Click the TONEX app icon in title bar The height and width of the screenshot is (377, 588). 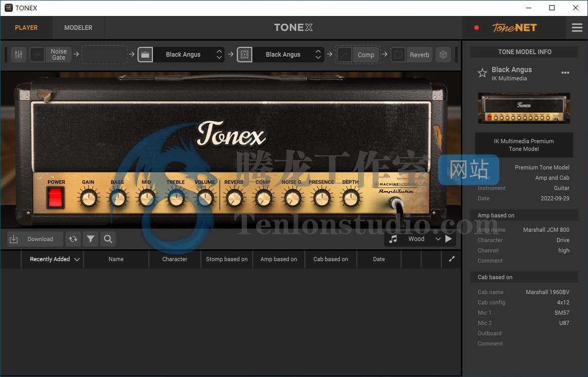(9, 8)
